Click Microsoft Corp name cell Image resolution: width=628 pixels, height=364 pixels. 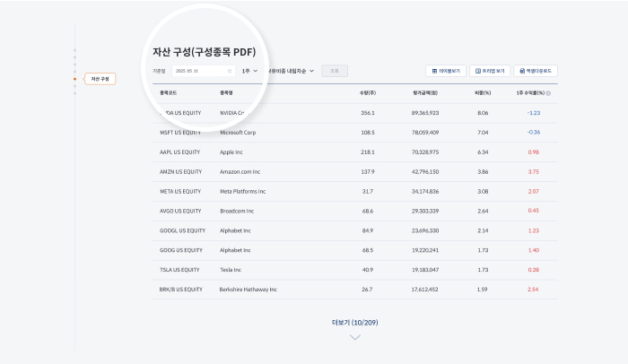[238, 133]
